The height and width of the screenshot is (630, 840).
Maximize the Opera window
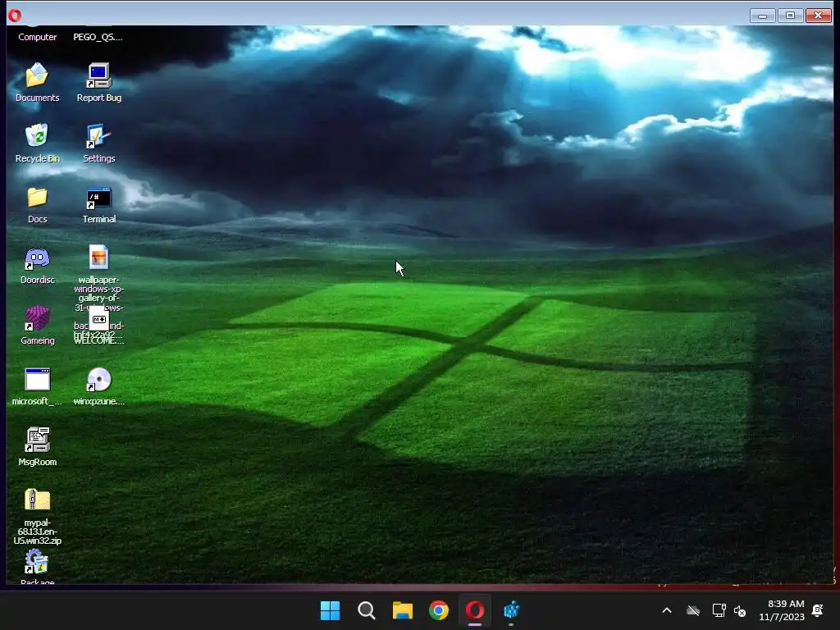point(790,16)
